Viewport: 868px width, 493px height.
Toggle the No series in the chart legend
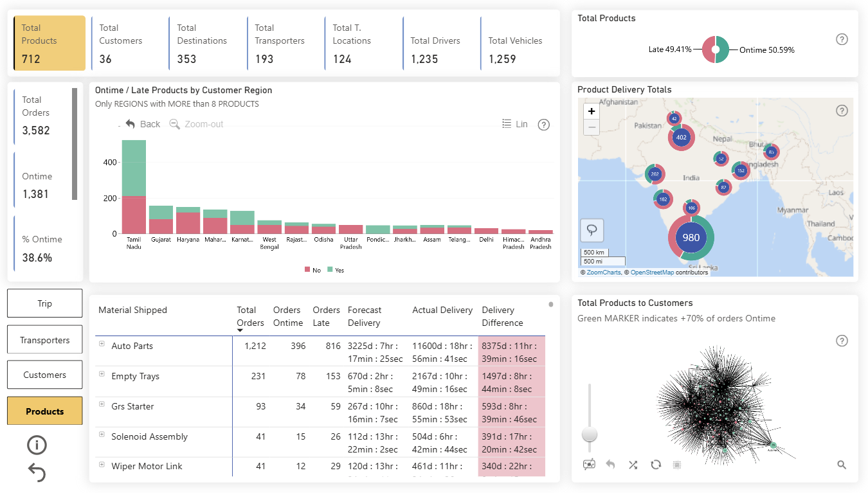point(312,270)
